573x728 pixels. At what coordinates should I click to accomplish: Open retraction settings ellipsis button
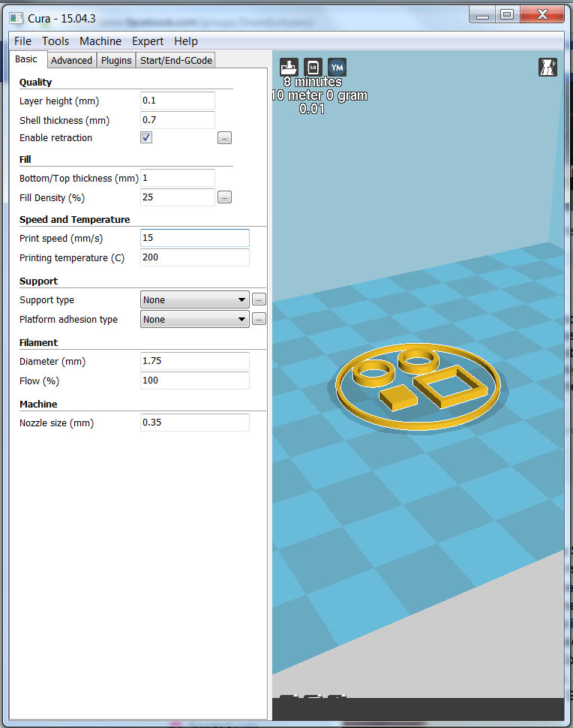[224, 138]
